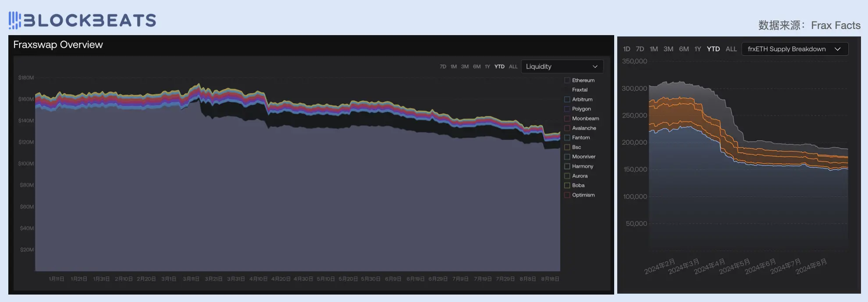Click the Moonbeam legend label

click(585, 119)
